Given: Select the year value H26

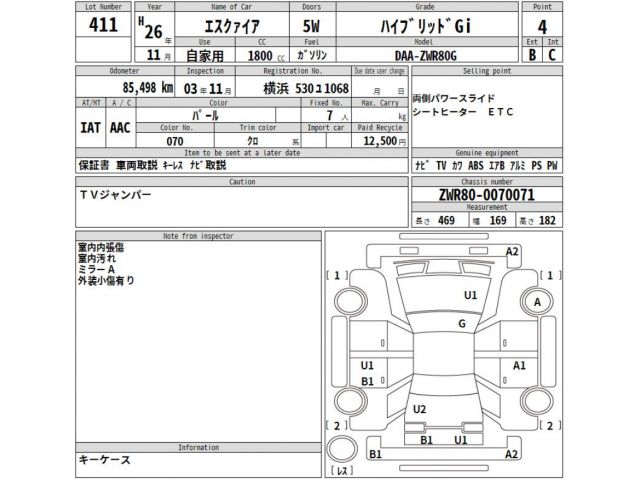Looking at the screenshot, I should point(150,29).
